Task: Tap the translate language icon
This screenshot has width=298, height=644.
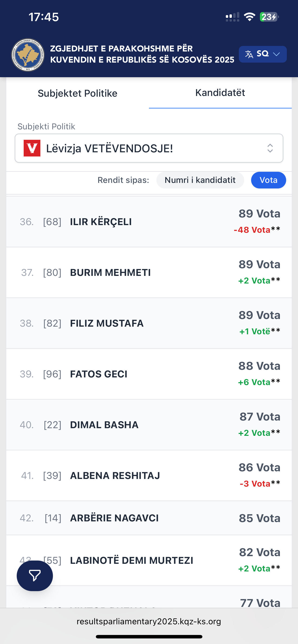Action: (249, 54)
